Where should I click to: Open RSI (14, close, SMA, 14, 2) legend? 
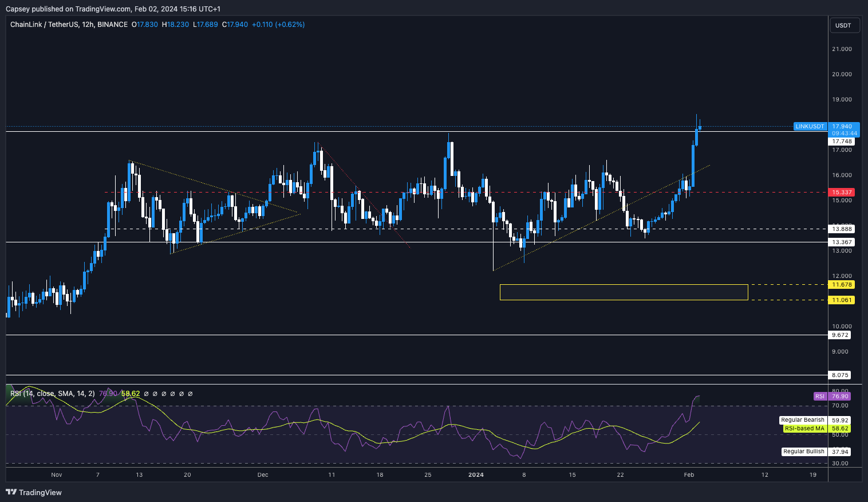point(52,394)
